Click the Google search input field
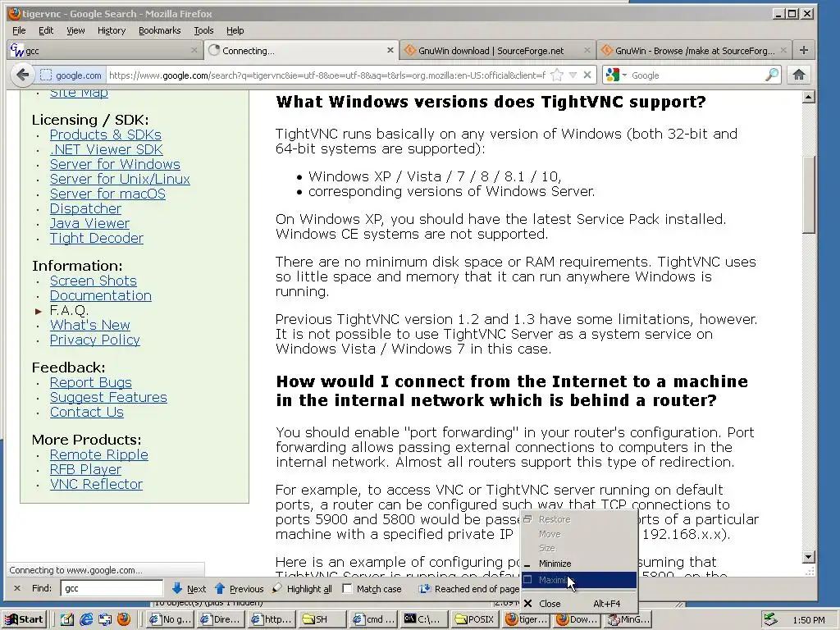 696,75
